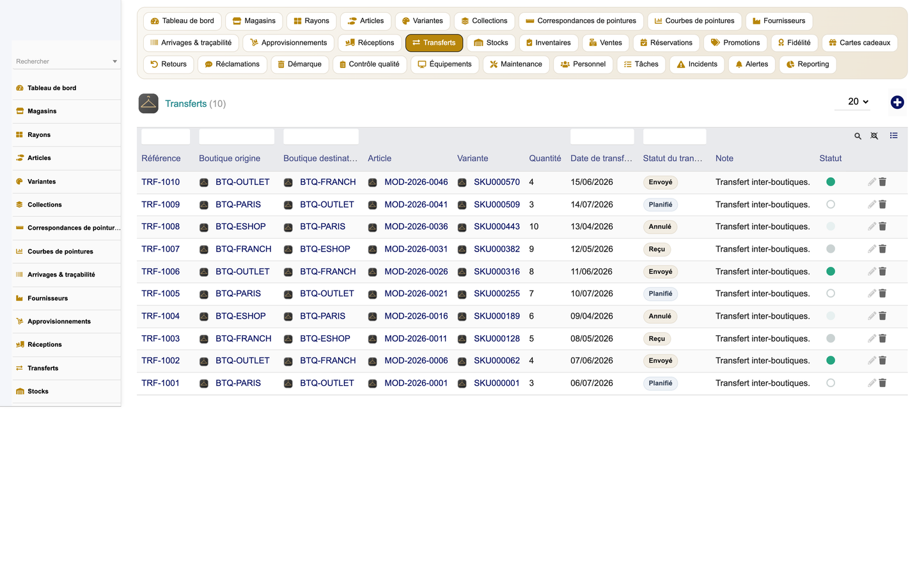Open the column list view icon
Image resolution: width=924 pixels, height=572 pixels.
coord(893,136)
